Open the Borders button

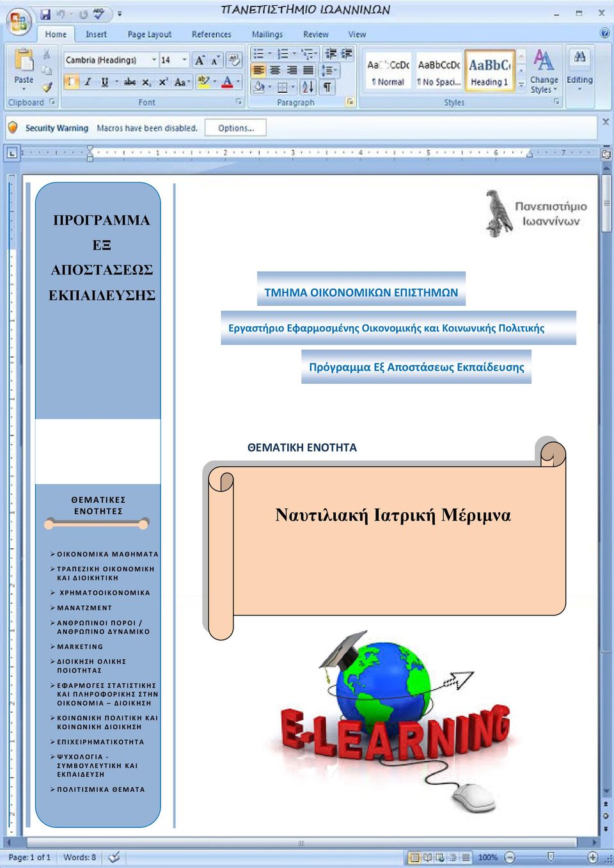(x=282, y=87)
